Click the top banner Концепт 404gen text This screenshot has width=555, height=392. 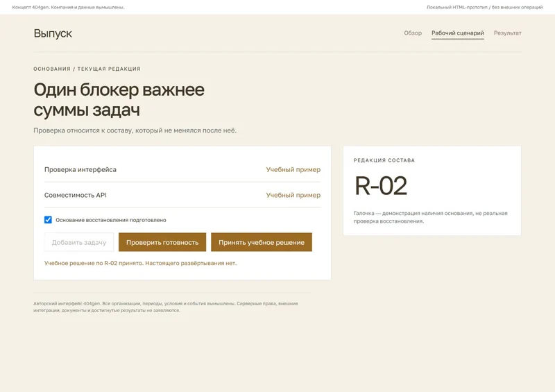[x=68, y=7]
